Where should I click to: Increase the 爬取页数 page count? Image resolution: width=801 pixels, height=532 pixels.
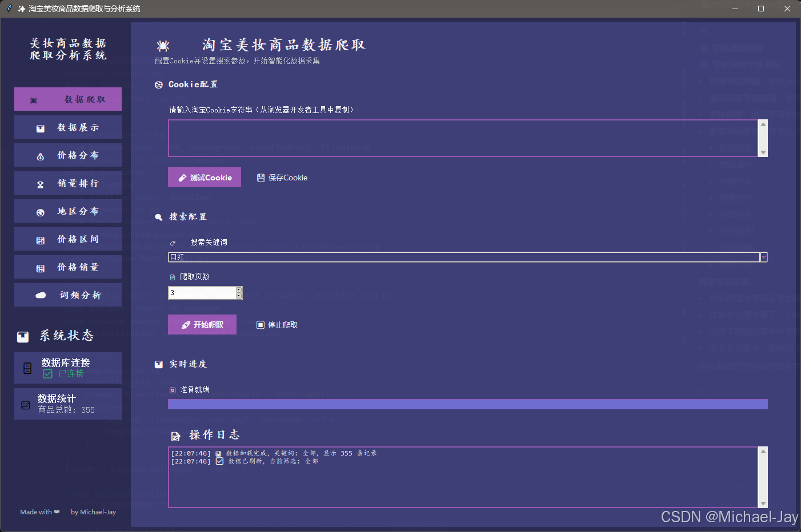pyautogui.click(x=239, y=289)
